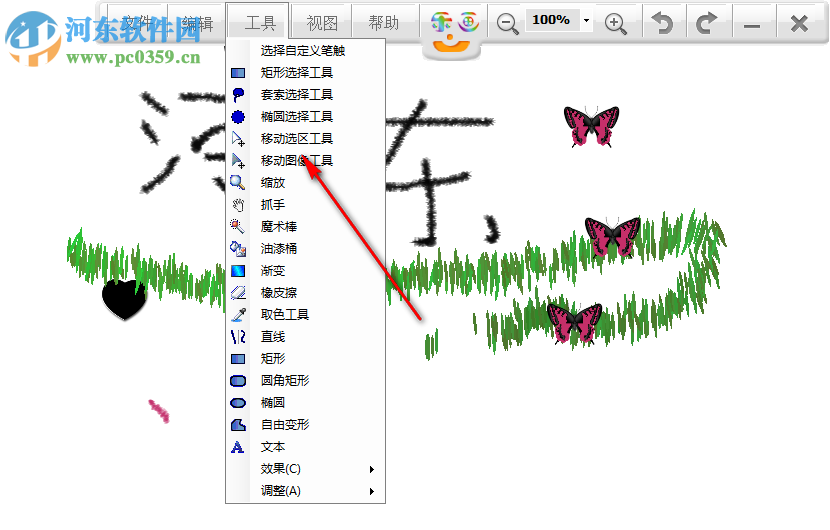This screenshot has width=830, height=530.
Task: Click the 魔术棒 menu label
Action: point(278,227)
